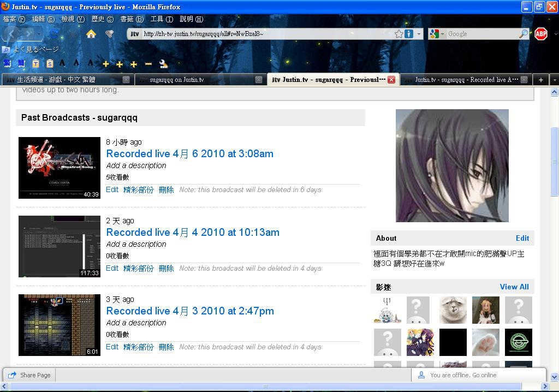Open the 檢視 (V) menu

point(73,19)
